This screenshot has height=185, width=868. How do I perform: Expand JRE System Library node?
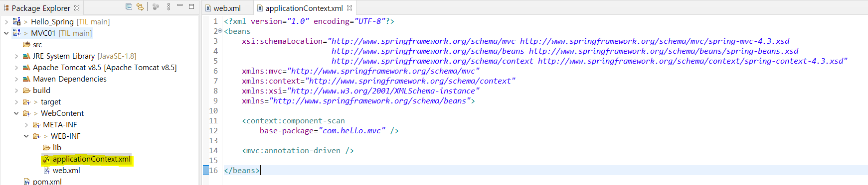(16, 56)
